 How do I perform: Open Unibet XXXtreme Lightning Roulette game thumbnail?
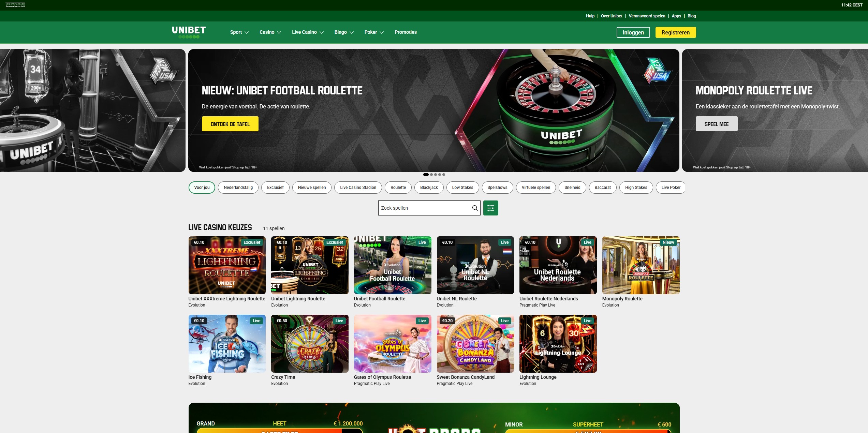[x=227, y=265]
